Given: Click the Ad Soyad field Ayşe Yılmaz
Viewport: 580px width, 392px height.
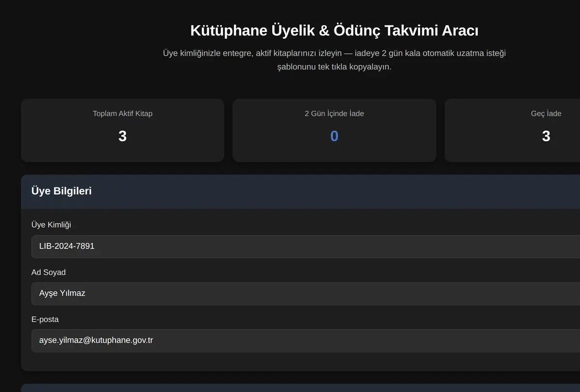Looking at the screenshot, I should point(305,293).
